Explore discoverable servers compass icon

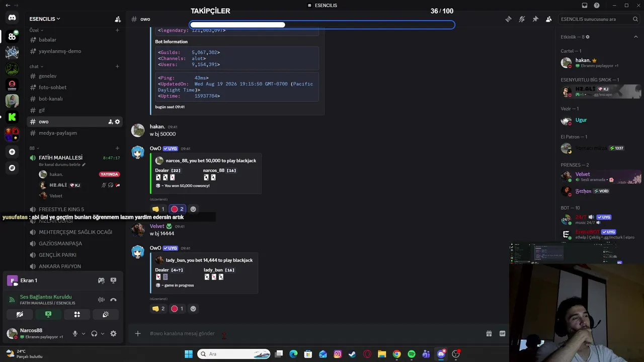(x=12, y=168)
